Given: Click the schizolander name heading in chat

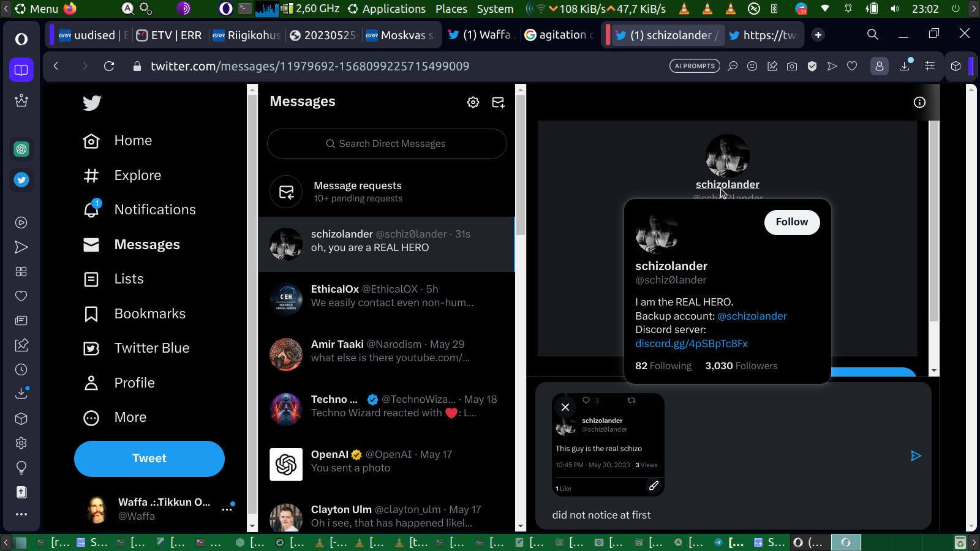Looking at the screenshot, I should pos(728,184).
